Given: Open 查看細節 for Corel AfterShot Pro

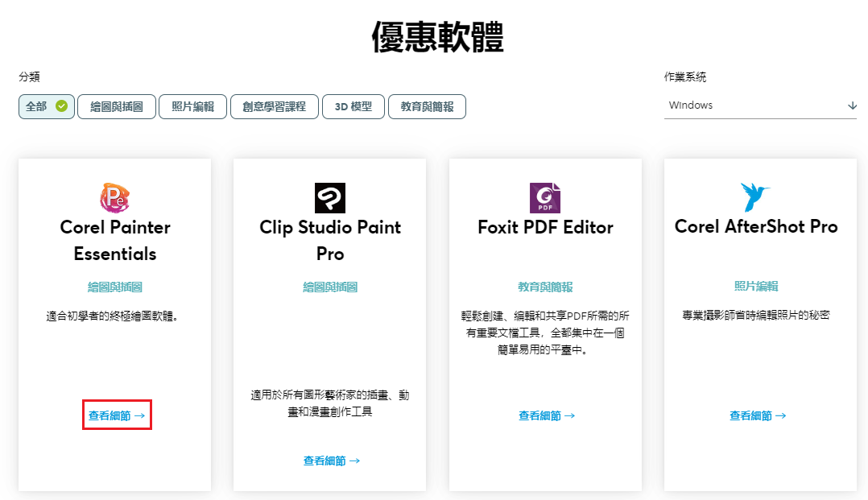Looking at the screenshot, I should [758, 415].
